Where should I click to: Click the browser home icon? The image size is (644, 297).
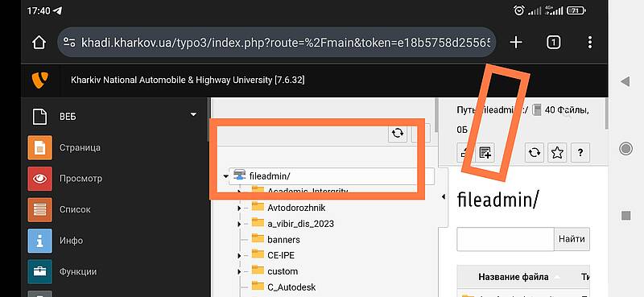39,42
